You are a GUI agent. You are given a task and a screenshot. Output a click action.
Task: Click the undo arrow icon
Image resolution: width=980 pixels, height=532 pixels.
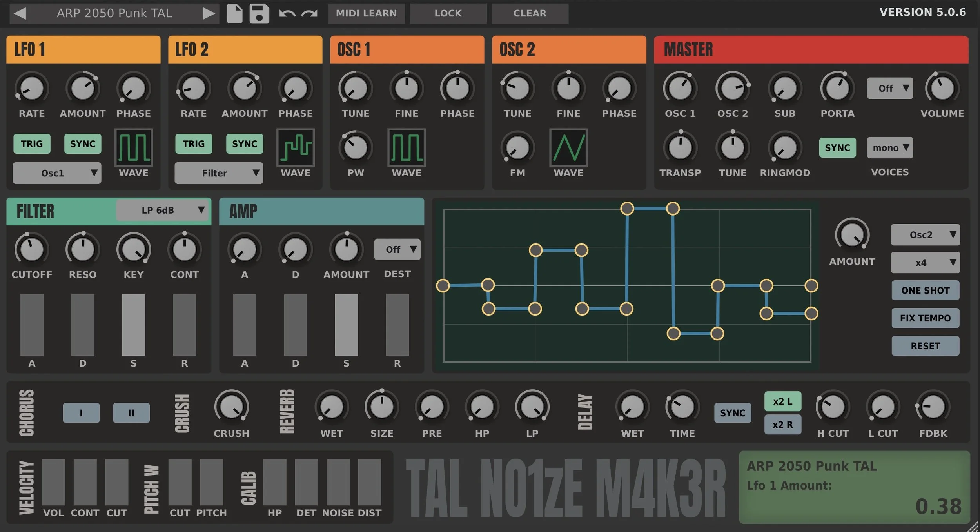(x=287, y=13)
